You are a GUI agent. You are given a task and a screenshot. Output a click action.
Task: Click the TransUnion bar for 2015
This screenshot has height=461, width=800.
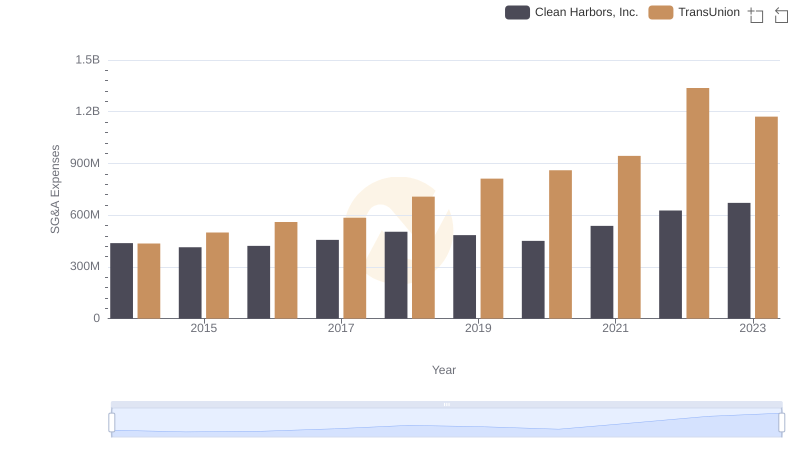point(217,275)
